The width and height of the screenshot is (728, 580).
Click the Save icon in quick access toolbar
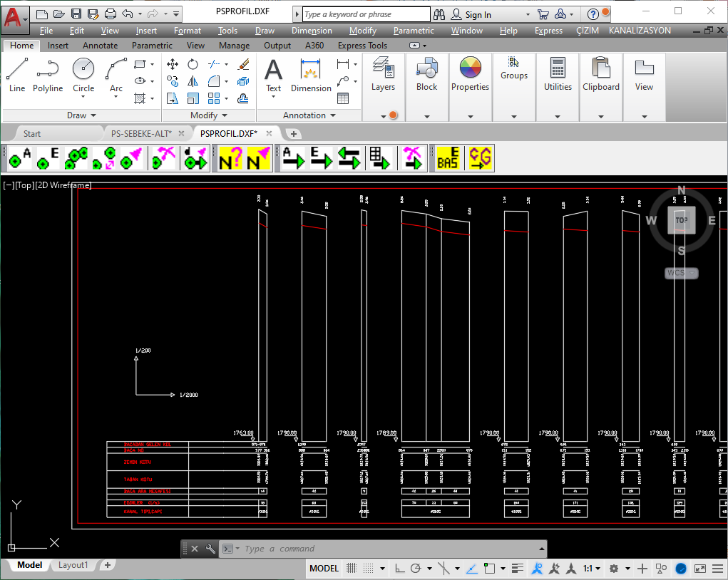pos(76,14)
